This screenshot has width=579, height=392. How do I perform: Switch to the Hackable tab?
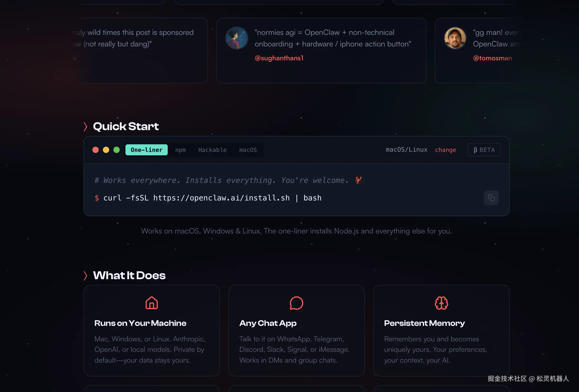212,150
